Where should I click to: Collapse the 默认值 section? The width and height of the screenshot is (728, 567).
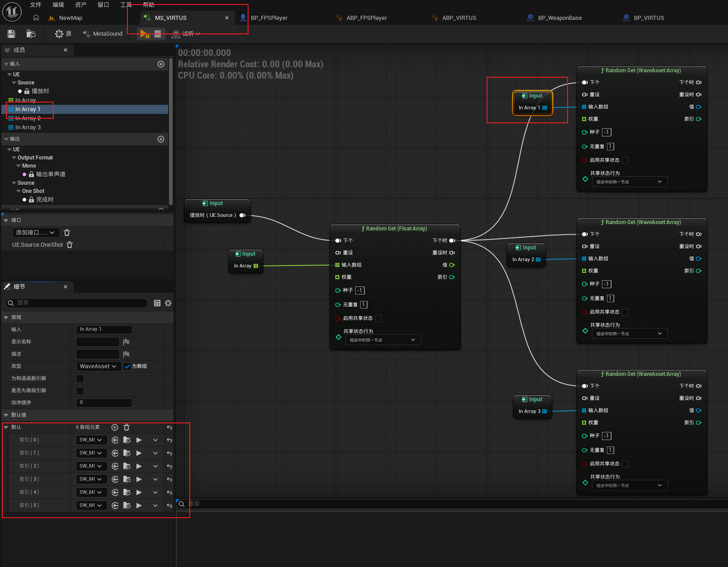point(6,415)
